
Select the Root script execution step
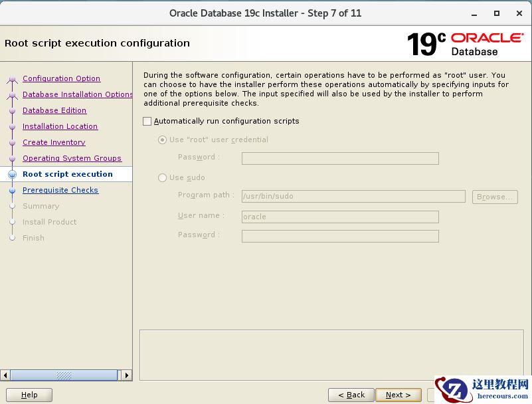pyautogui.click(x=68, y=174)
